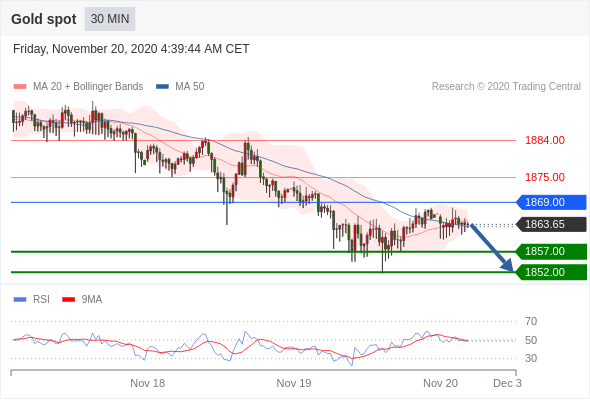Select the black 1863.65 current price tag
Screen dimensions: 590x400
point(551,225)
